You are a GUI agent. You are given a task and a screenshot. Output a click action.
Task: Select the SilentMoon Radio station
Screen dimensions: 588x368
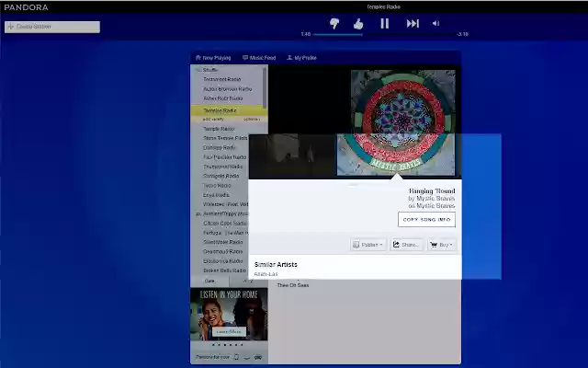tap(222, 242)
